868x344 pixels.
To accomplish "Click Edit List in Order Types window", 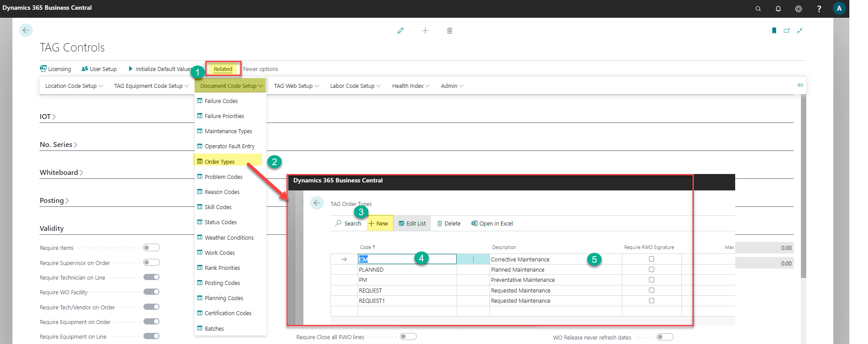I will [412, 223].
